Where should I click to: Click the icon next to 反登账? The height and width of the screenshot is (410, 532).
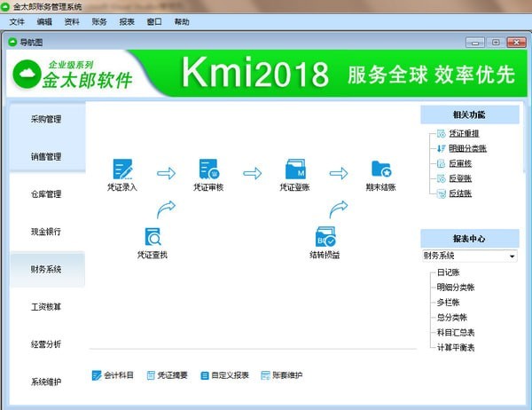441,178
